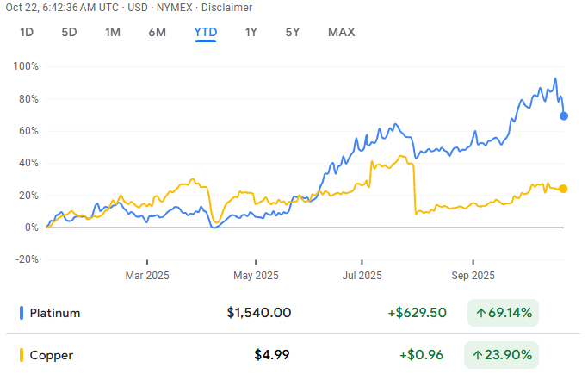Show the 1M chart view
588x374 pixels.
point(113,33)
